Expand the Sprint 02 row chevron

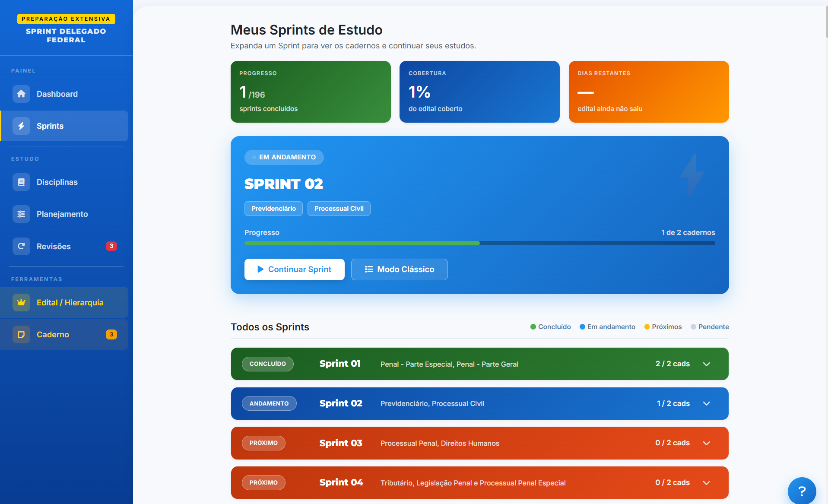click(707, 403)
